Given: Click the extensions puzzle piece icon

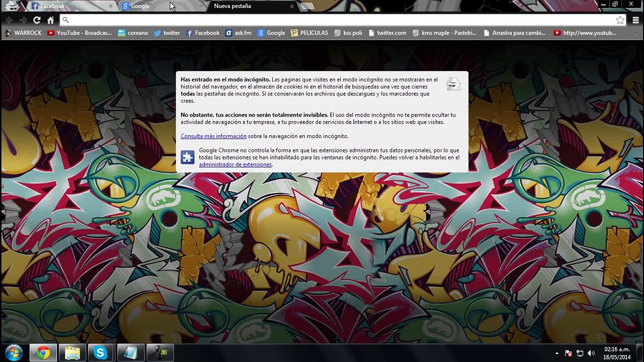Looking at the screenshot, I should pyautogui.click(x=188, y=157).
